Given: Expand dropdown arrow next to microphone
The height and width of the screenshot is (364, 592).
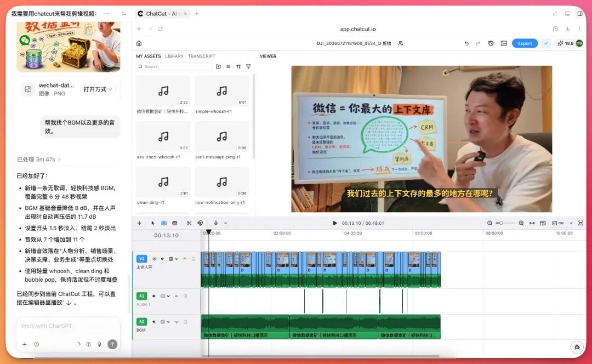Looking at the screenshot, I should click(x=225, y=223).
